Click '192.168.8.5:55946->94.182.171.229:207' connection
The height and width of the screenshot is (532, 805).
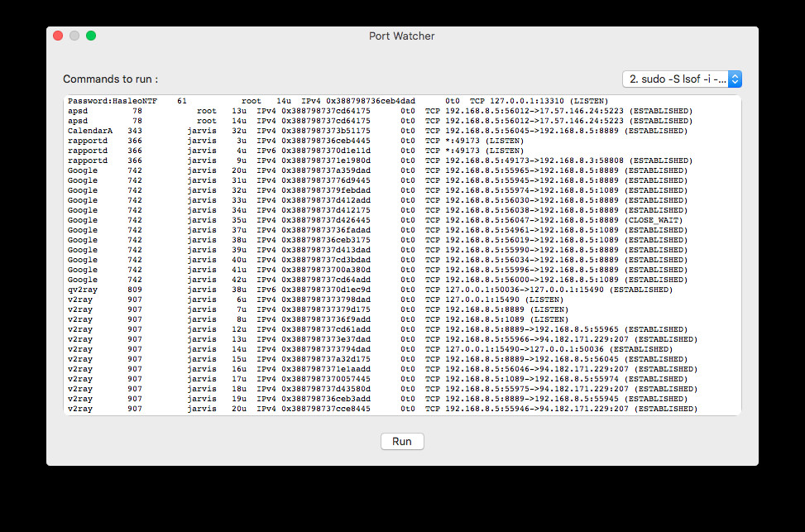536,409
